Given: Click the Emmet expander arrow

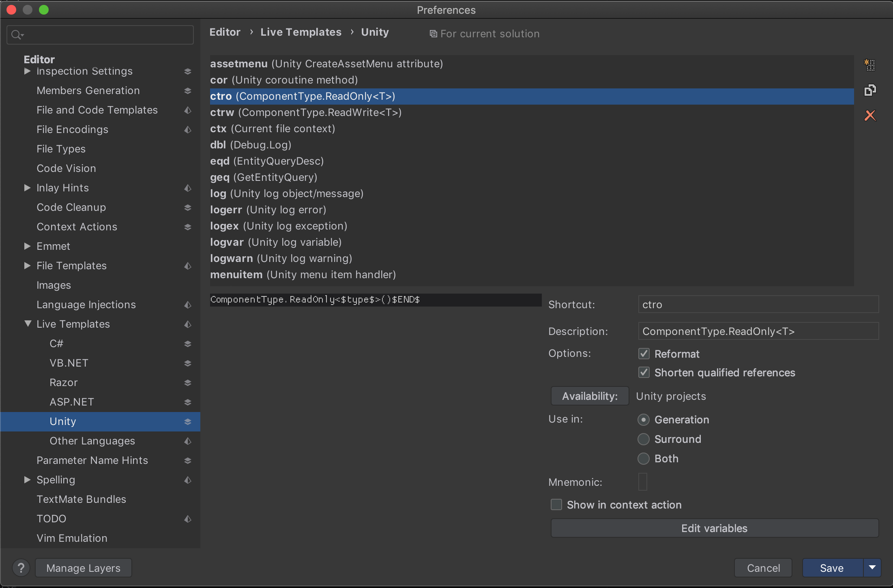Looking at the screenshot, I should pos(27,246).
